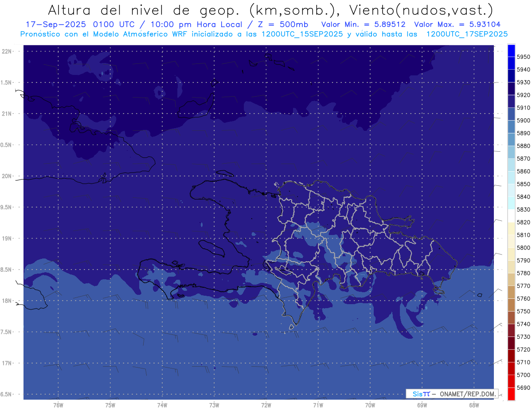Click the 68W longitude axis label

click(473, 405)
